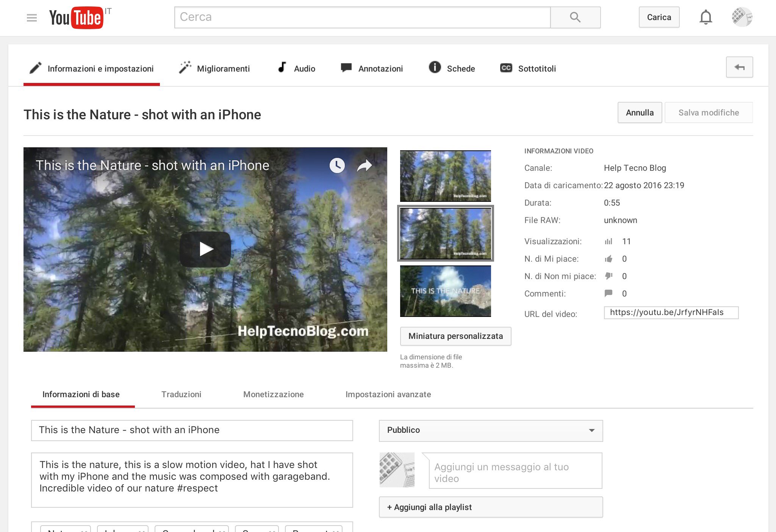Select the Informazioni di base tab

(x=81, y=395)
